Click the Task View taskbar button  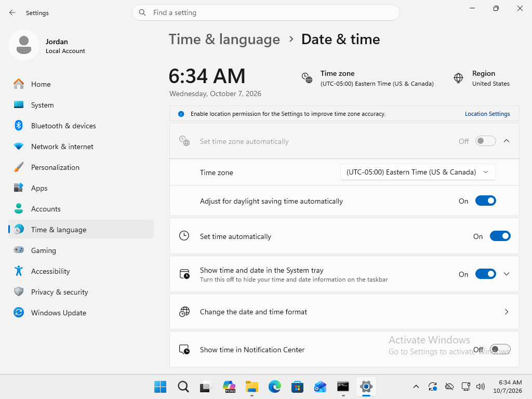tap(206, 387)
